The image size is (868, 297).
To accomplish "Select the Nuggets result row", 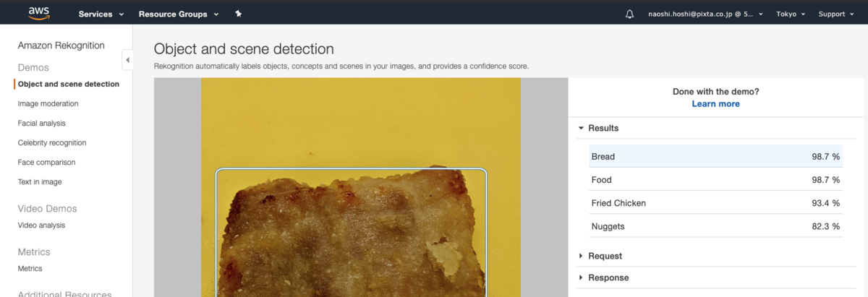I will 715,226.
